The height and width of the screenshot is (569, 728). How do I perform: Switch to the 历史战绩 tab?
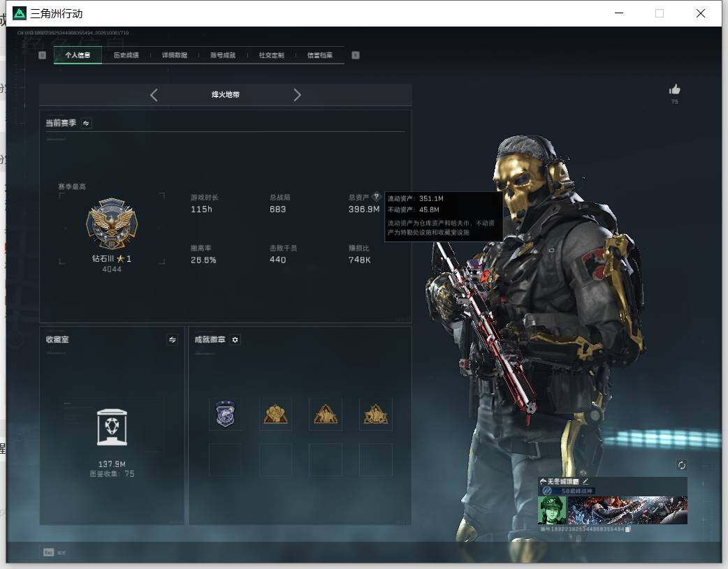tap(126, 55)
